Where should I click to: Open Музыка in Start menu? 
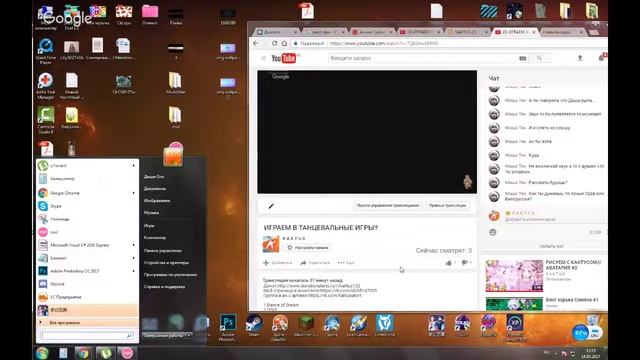point(151,213)
